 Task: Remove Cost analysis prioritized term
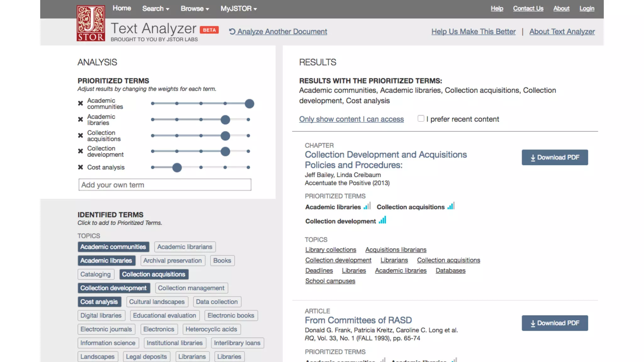point(80,167)
